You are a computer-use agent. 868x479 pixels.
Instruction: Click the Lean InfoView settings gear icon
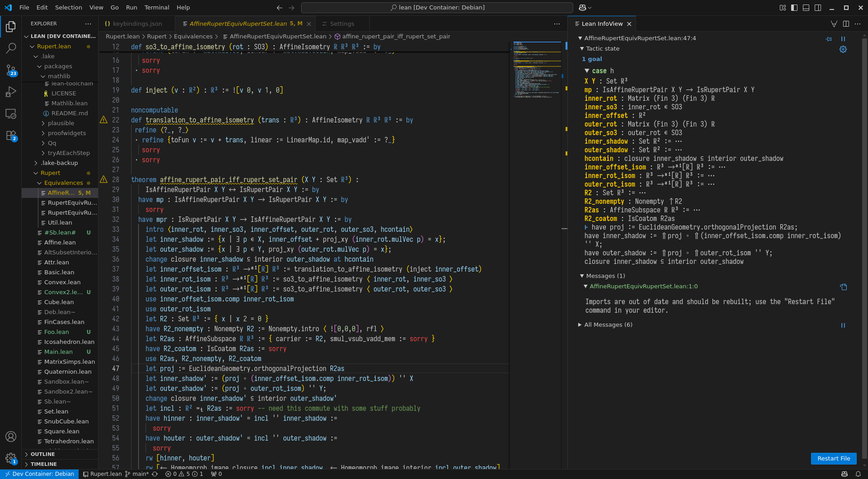(x=843, y=49)
